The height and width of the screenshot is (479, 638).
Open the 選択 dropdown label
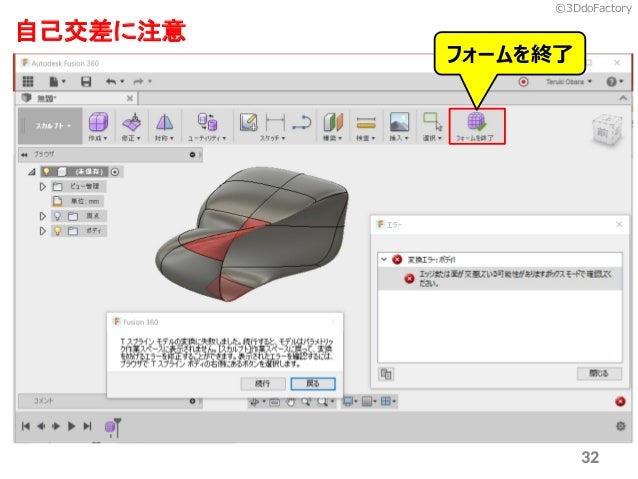(432, 138)
